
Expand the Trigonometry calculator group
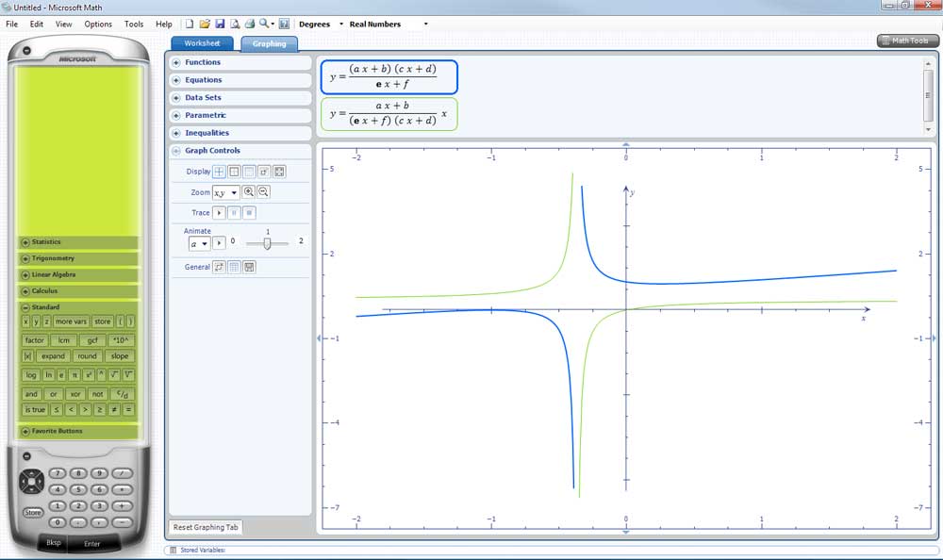(x=25, y=258)
